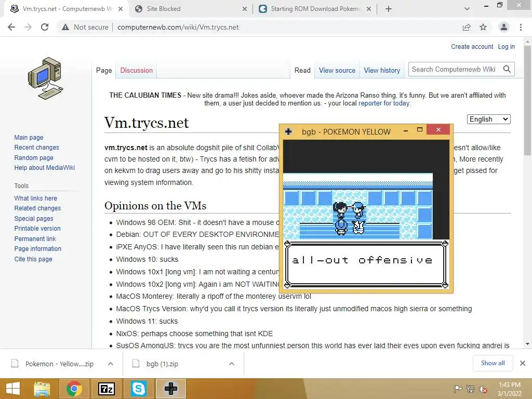
Task: Reload the current wiki page
Action: coord(45,27)
